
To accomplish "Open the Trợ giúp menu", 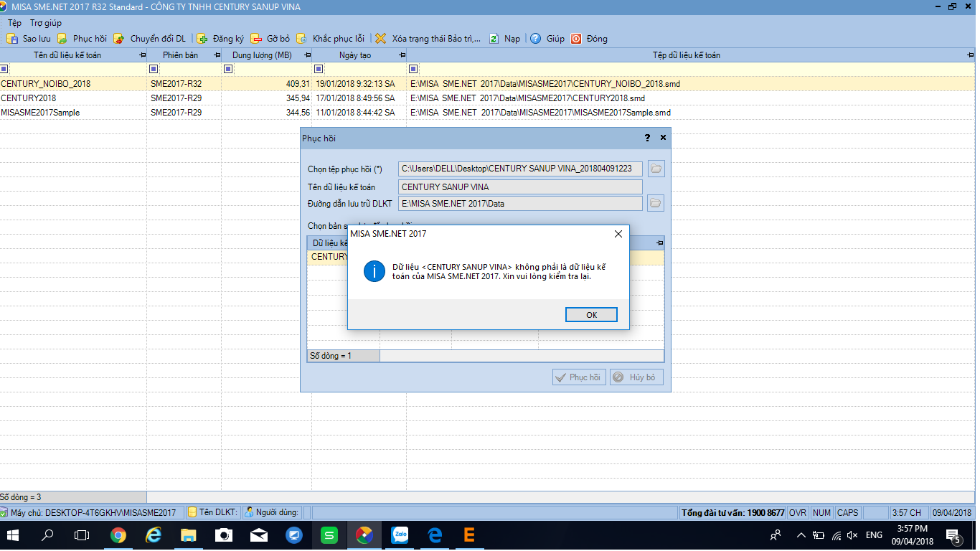I will tap(46, 23).
